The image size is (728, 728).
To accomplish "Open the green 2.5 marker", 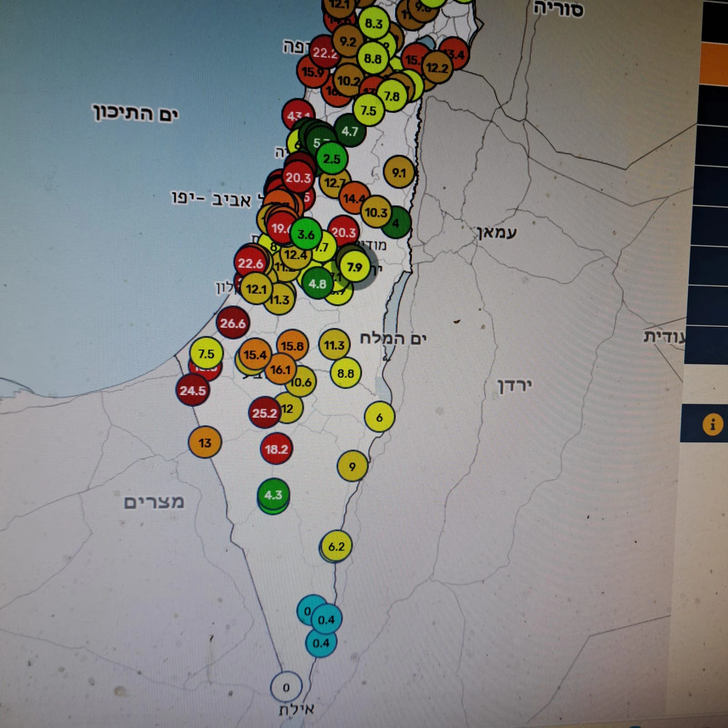I will tap(332, 159).
